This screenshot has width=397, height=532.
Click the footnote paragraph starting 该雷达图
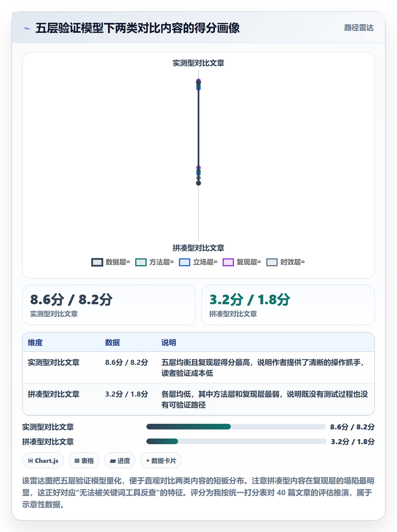click(198, 493)
